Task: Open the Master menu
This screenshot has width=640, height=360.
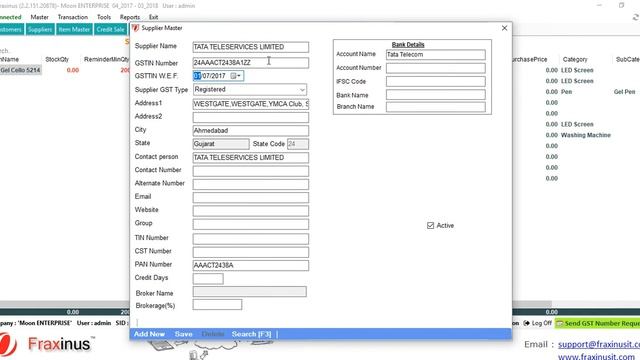Action: point(40,17)
